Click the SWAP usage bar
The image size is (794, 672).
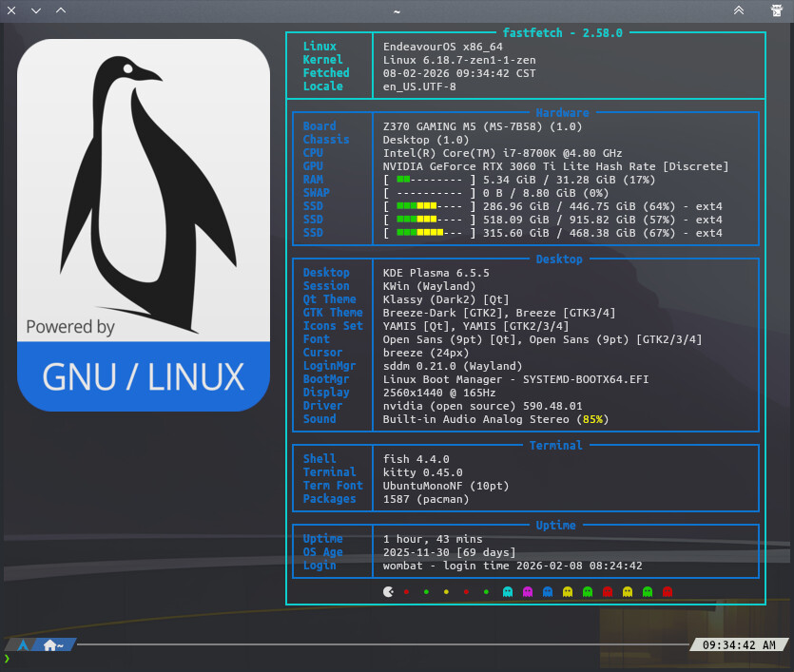[x=430, y=193]
